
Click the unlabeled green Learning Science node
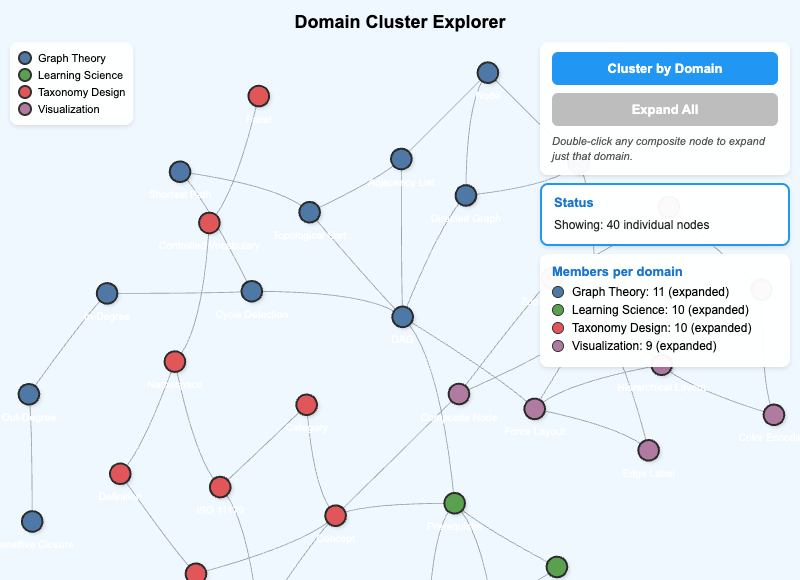(557, 567)
